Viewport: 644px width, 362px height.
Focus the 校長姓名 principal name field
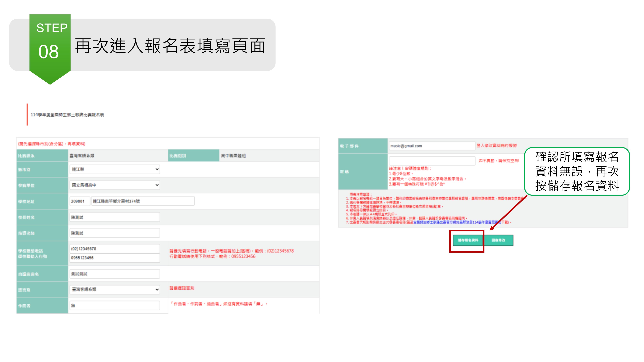tap(114, 217)
